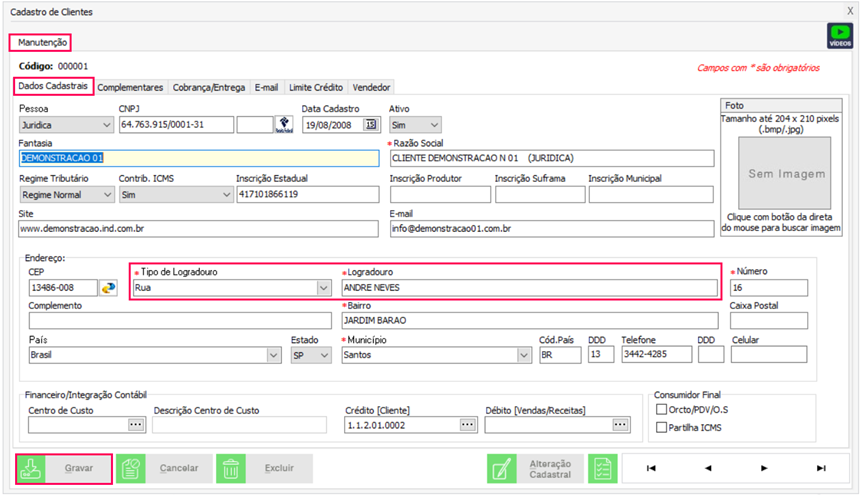
Task: Open the Tipo de Logradouro dropdown
Action: coord(322,288)
